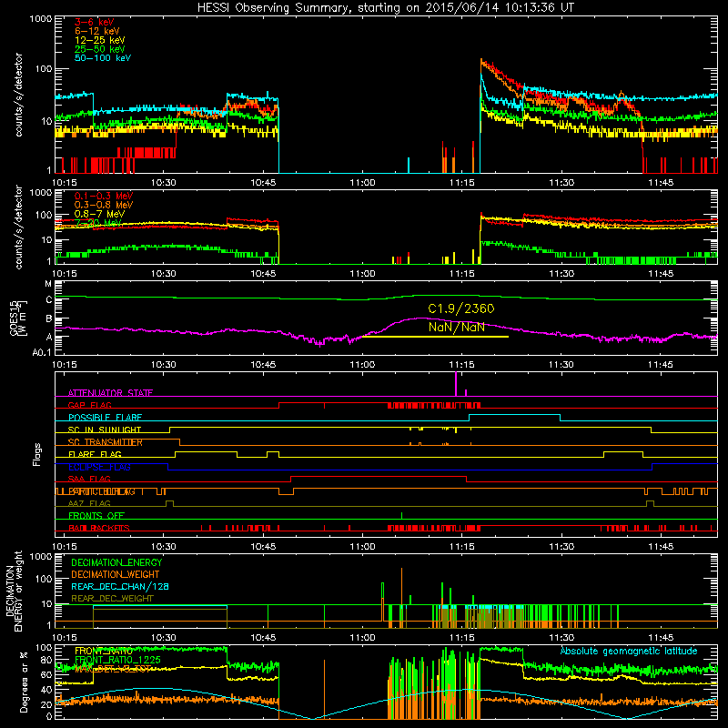Select the cyan 50-100 keV legend label

[103, 58]
